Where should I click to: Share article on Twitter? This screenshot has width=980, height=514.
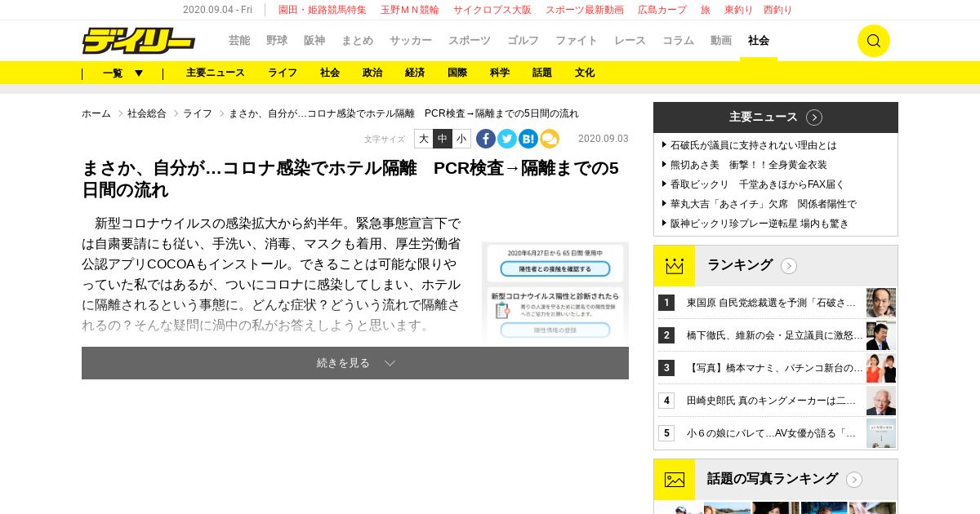(507, 139)
